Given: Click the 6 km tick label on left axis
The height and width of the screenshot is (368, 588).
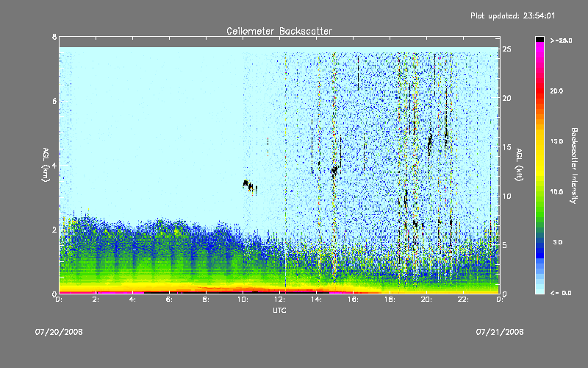Looking at the screenshot, I should [54, 102].
